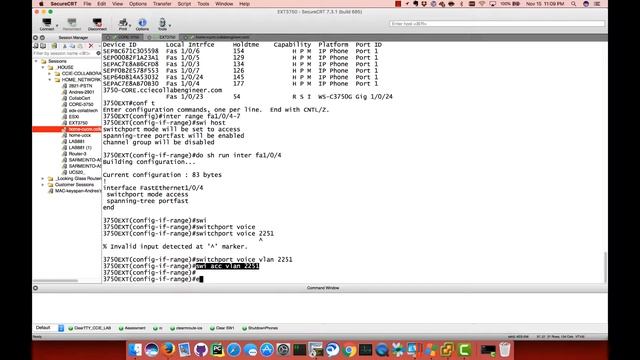This screenshot has width=640, height=360.
Task: Click the Assessment button bar button
Action: (132, 328)
